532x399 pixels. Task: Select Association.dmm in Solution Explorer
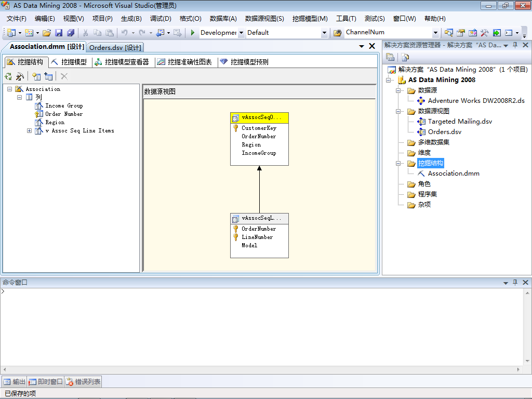coord(453,174)
